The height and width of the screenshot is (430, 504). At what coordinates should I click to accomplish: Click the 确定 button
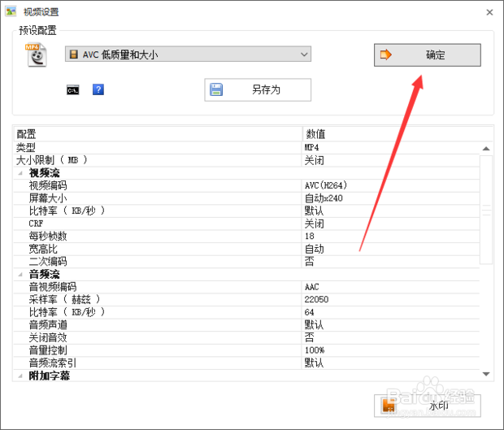pyautogui.click(x=427, y=55)
